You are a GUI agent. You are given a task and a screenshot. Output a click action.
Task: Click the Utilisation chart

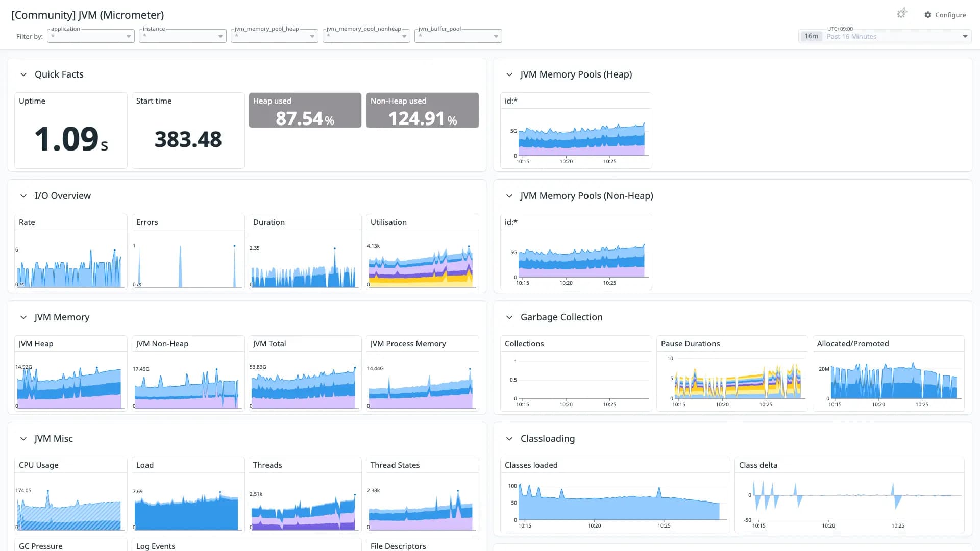[x=423, y=260]
